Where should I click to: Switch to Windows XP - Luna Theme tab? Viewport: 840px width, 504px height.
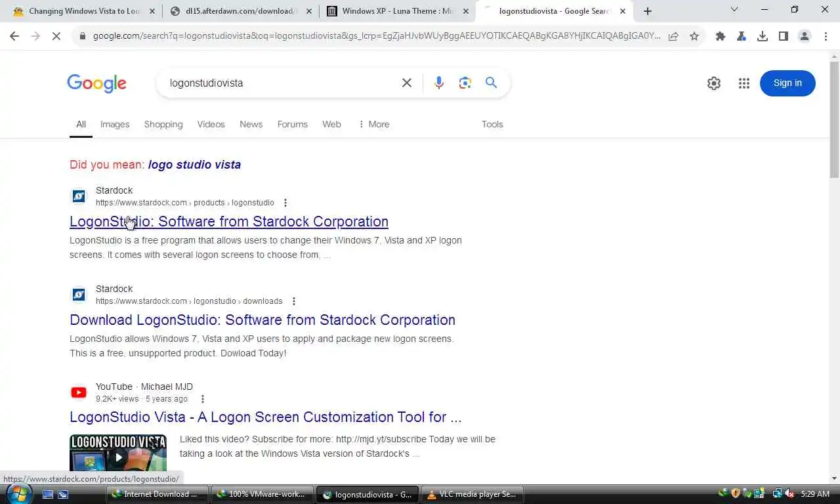point(397,11)
